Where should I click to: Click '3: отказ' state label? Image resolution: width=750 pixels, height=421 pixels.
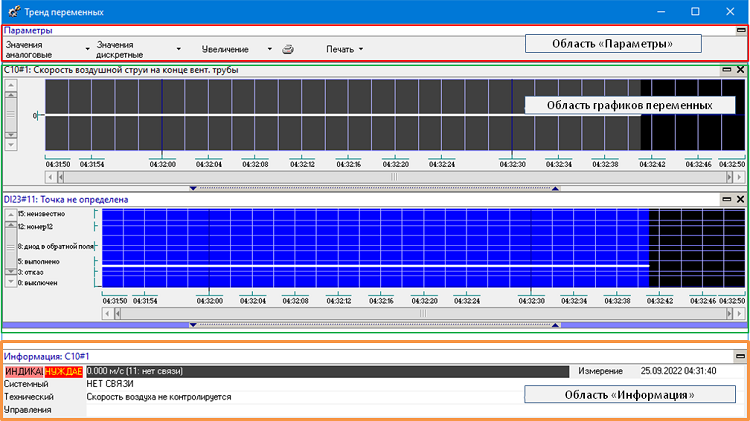pos(31,272)
